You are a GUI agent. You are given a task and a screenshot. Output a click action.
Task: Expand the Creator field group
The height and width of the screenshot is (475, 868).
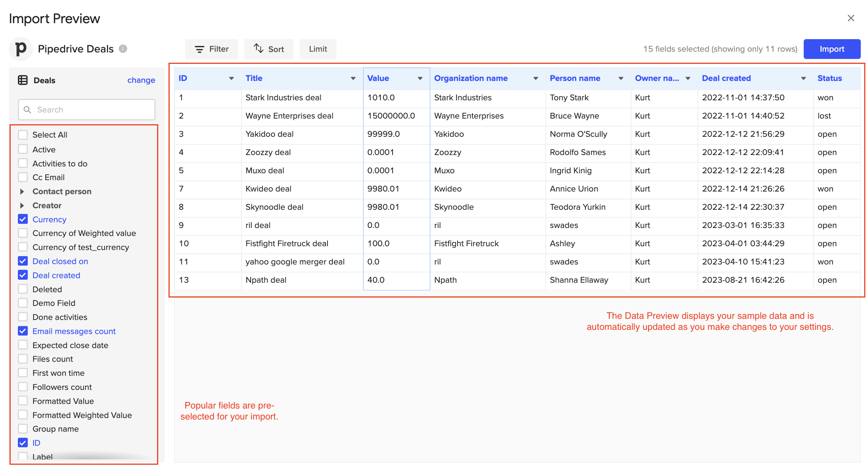[22, 206]
